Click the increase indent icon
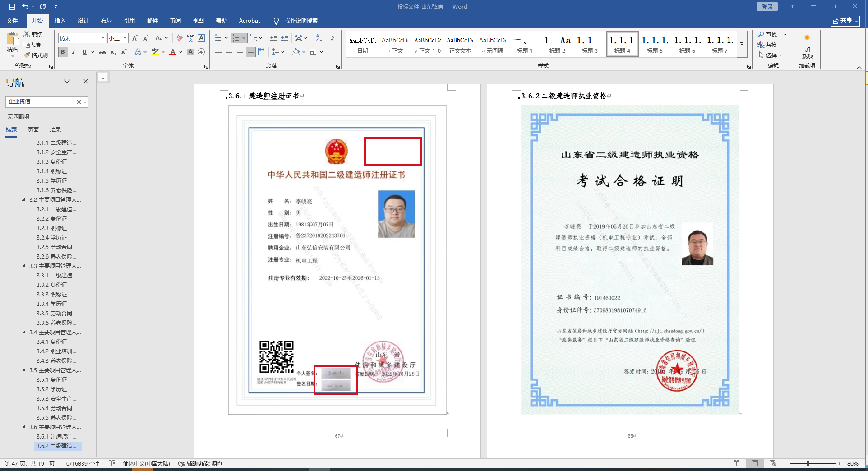 pos(285,38)
